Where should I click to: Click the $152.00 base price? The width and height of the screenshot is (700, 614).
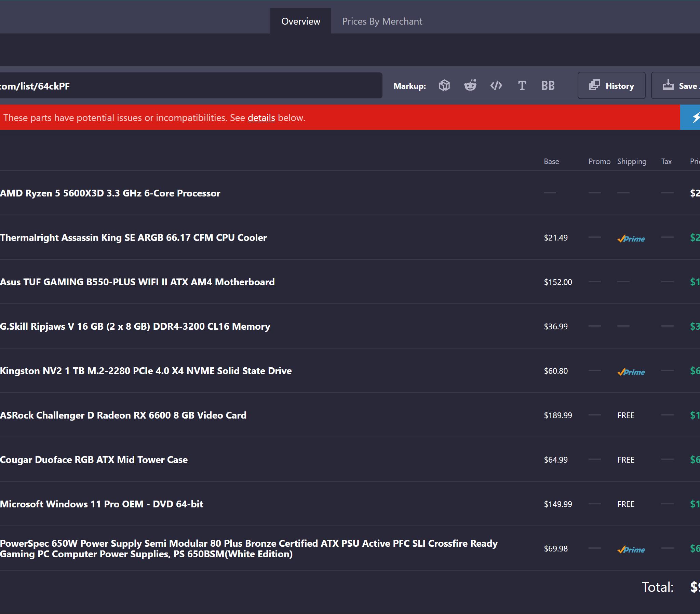click(x=558, y=282)
